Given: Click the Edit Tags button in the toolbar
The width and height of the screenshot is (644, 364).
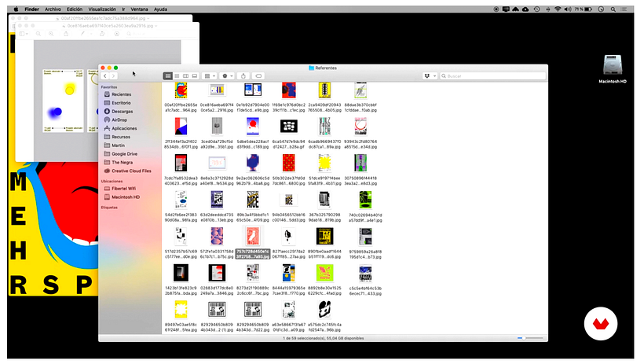Looking at the screenshot, I should [258, 76].
